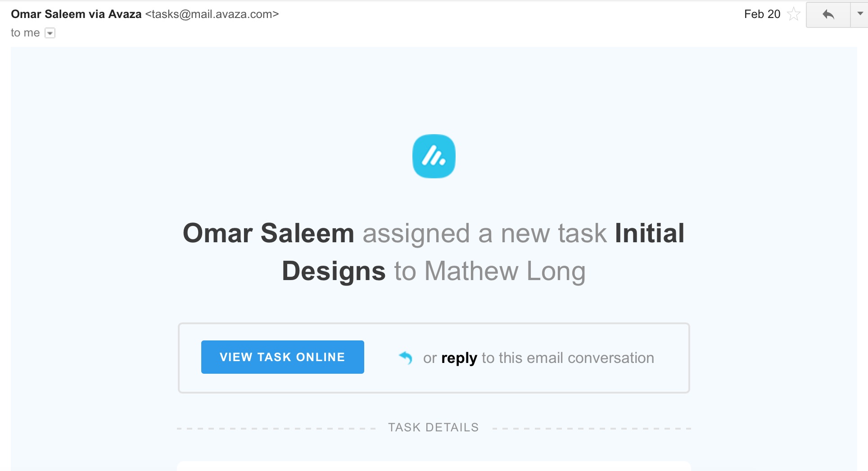Expand recipient details next to "to me"
The image size is (868, 471).
click(x=50, y=33)
